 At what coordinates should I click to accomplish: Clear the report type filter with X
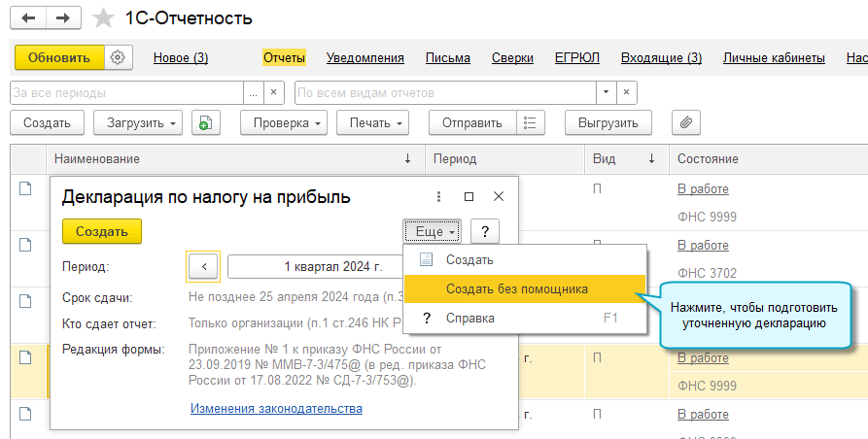tap(628, 93)
